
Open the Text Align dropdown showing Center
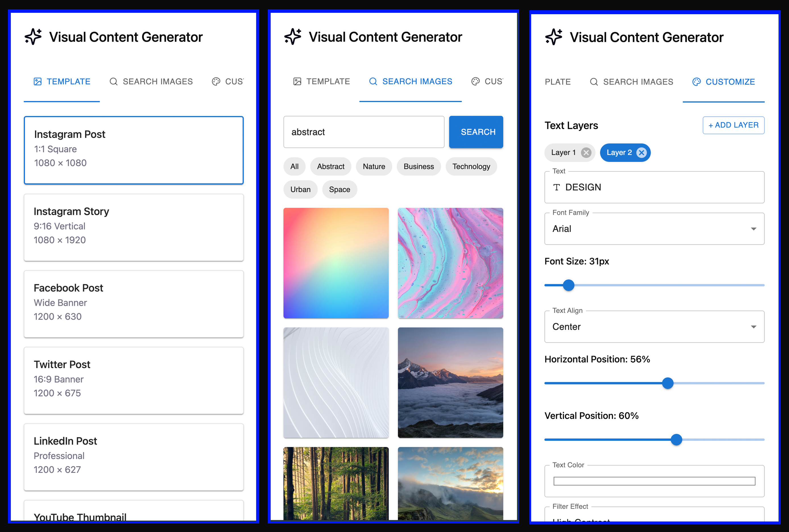point(654,327)
